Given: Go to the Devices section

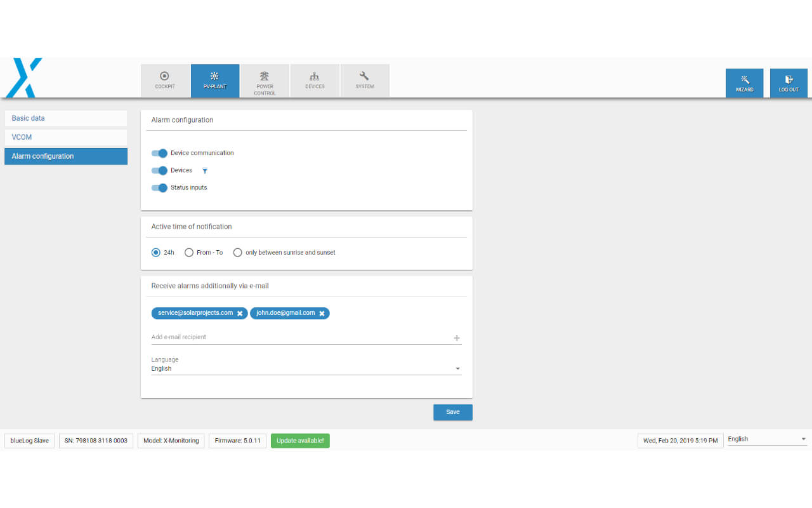Looking at the screenshot, I should tap(315, 81).
